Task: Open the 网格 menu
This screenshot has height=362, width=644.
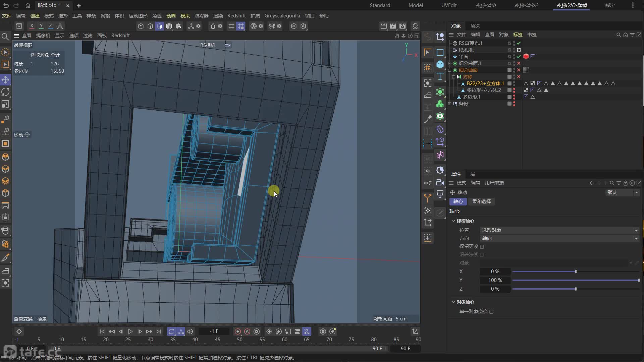Action: click(x=105, y=16)
